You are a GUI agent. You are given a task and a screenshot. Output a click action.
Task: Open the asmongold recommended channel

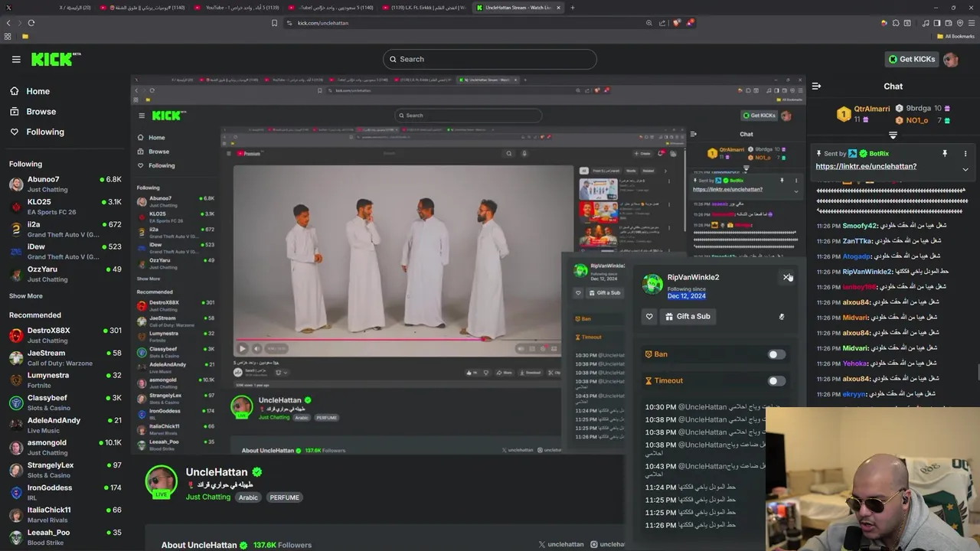pyautogui.click(x=65, y=447)
